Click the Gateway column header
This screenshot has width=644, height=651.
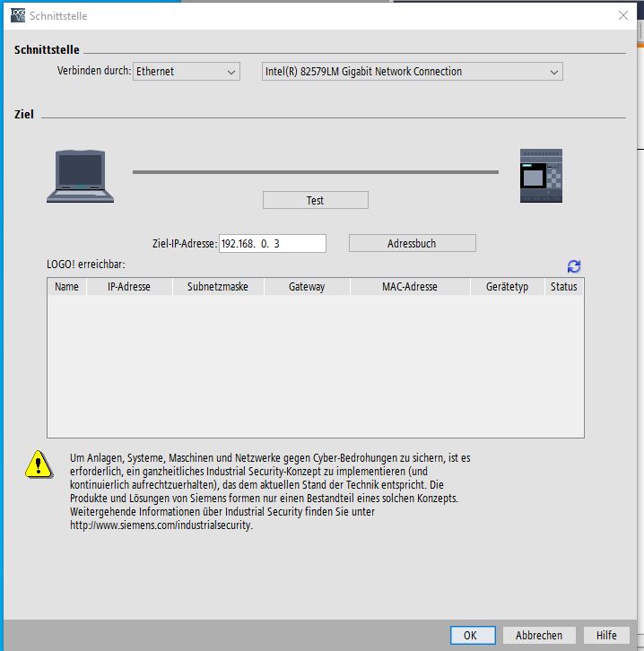click(307, 287)
